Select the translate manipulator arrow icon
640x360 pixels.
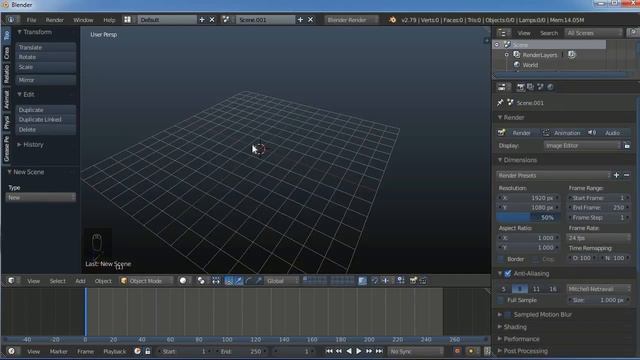tap(238, 281)
